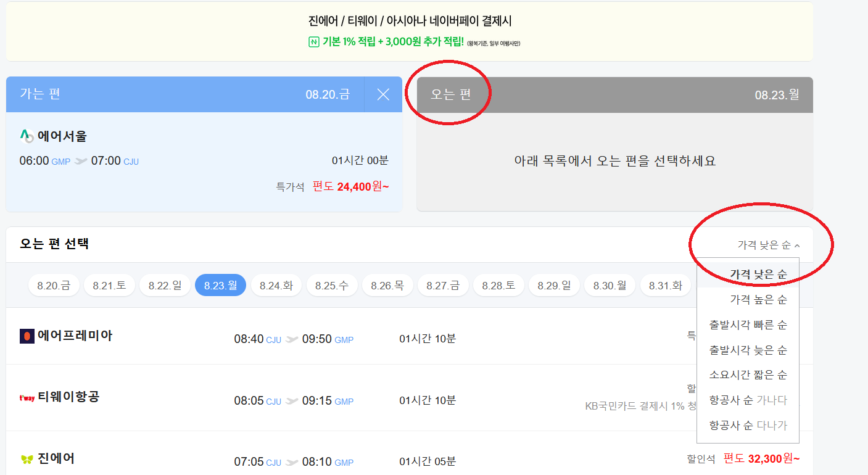
Task: Open the 오는 편 header panel
Action: [x=615, y=94]
